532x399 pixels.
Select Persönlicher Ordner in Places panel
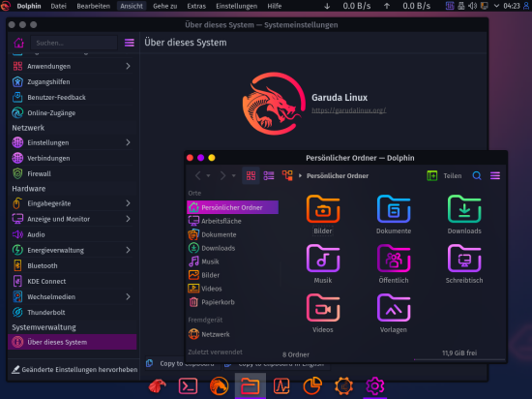tap(232, 207)
